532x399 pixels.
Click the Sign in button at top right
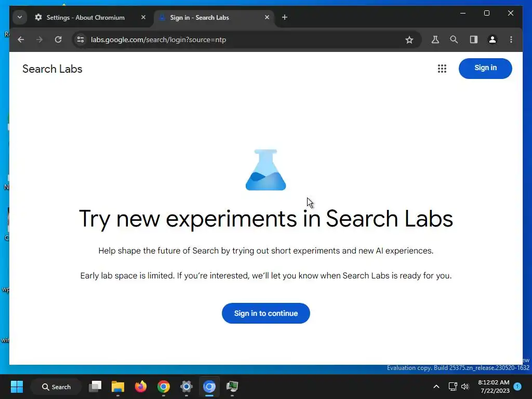(485, 68)
